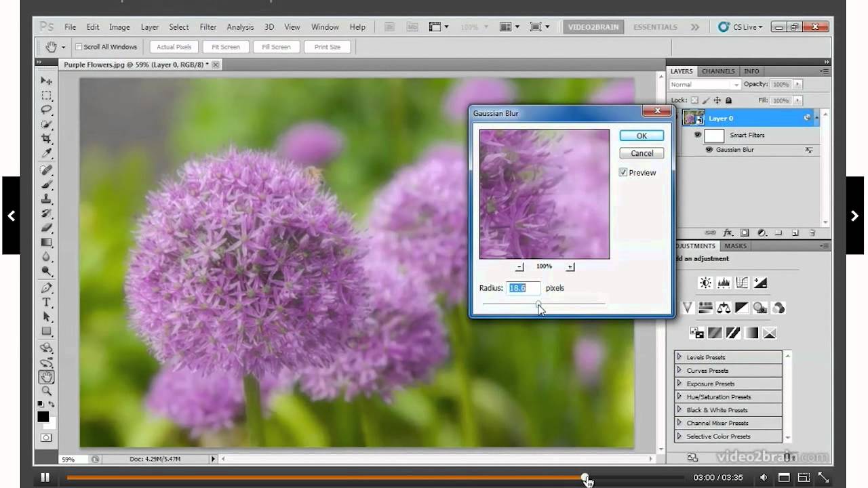Viewport: 868px width, 488px height.
Task: Click the Fit Screen button
Action: (226, 47)
